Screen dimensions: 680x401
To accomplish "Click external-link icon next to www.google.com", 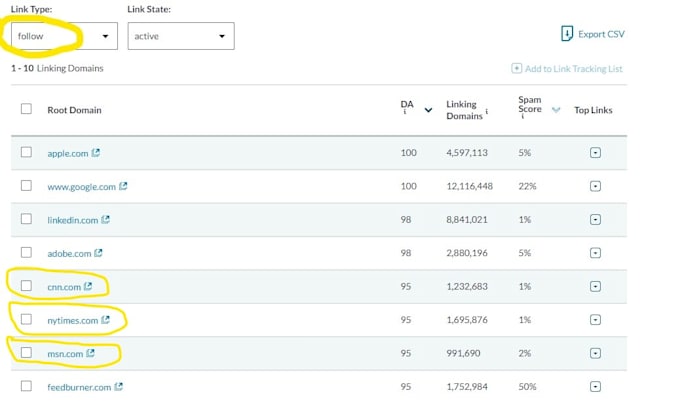I will (123, 186).
